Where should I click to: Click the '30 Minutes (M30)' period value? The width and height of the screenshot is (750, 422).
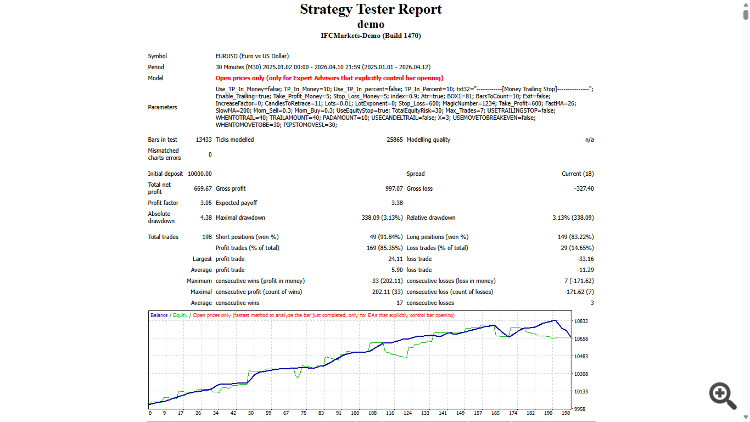tap(323, 67)
